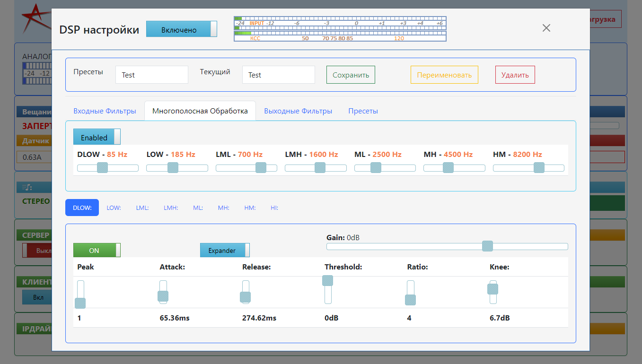Switch to the Входные Фильтры tab

coord(105,111)
